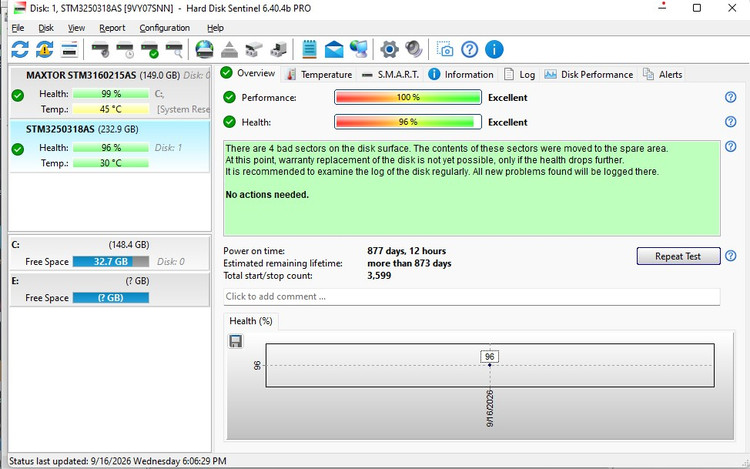Open the blue notepad report icon
This screenshot has width=750, height=469.
pos(309,49)
